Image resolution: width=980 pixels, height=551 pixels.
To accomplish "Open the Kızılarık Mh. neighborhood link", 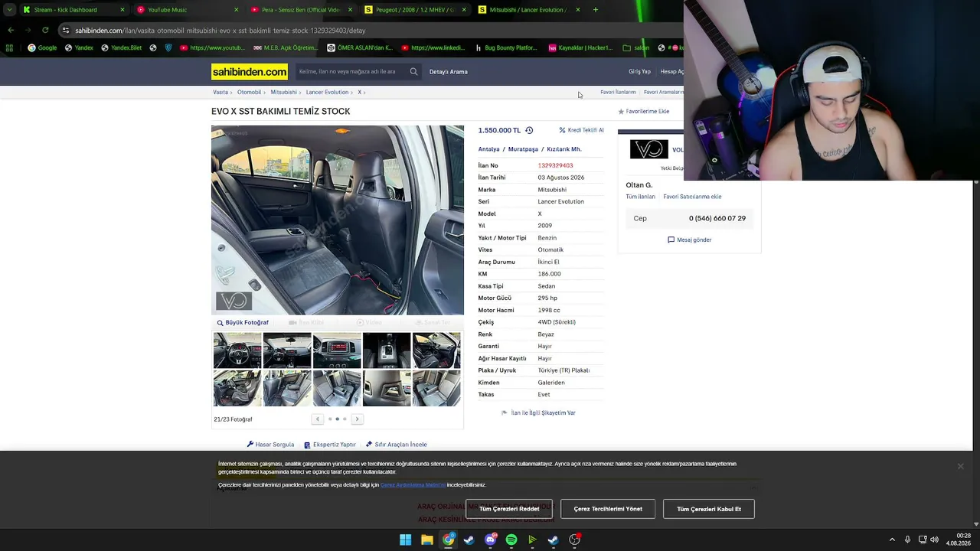I will click(564, 149).
